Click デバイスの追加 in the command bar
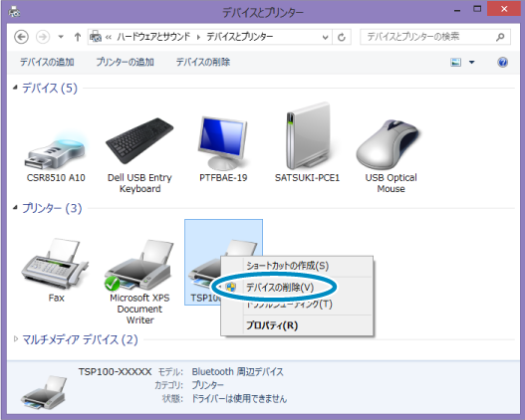The height and width of the screenshot is (420, 525). (47, 62)
